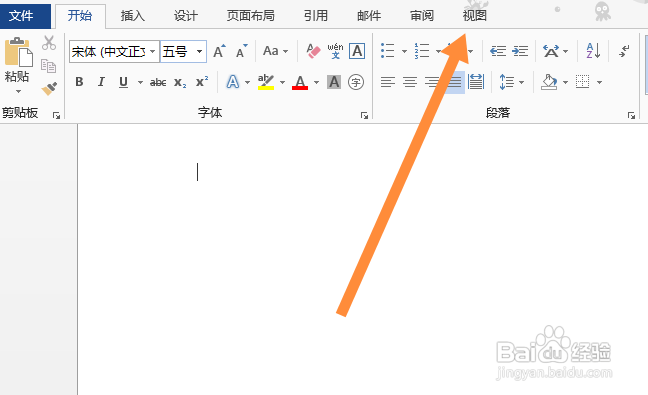Viewport: 648px width, 395px height.
Task: Expand the underline style dropdown arrow
Action: pyautogui.click(x=140, y=83)
